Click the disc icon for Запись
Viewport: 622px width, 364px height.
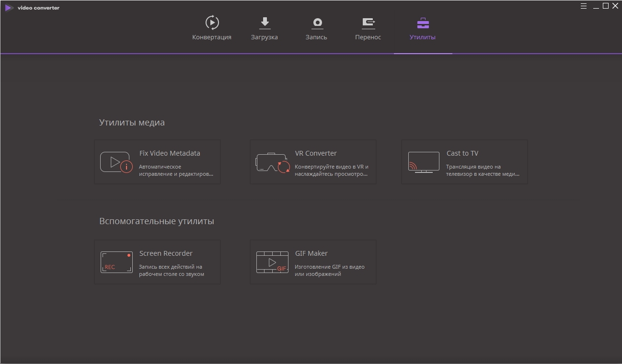click(317, 23)
